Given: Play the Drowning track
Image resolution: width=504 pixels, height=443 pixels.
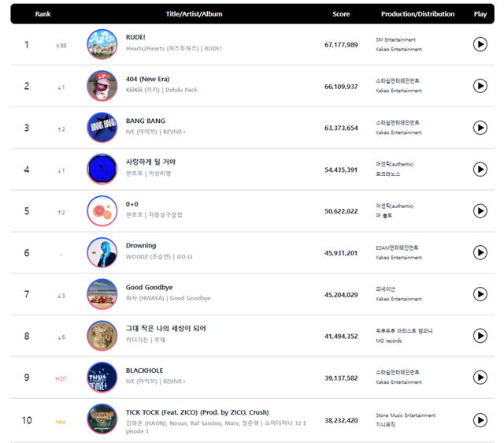Looking at the screenshot, I should click(x=480, y=252).
